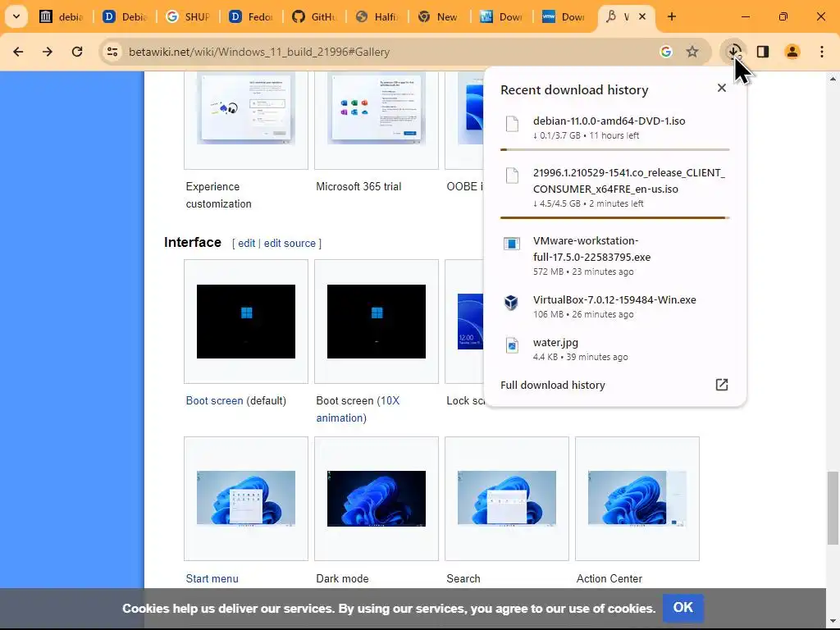
Task: Click the water.jpg image file icon
Action: [512, 345]
